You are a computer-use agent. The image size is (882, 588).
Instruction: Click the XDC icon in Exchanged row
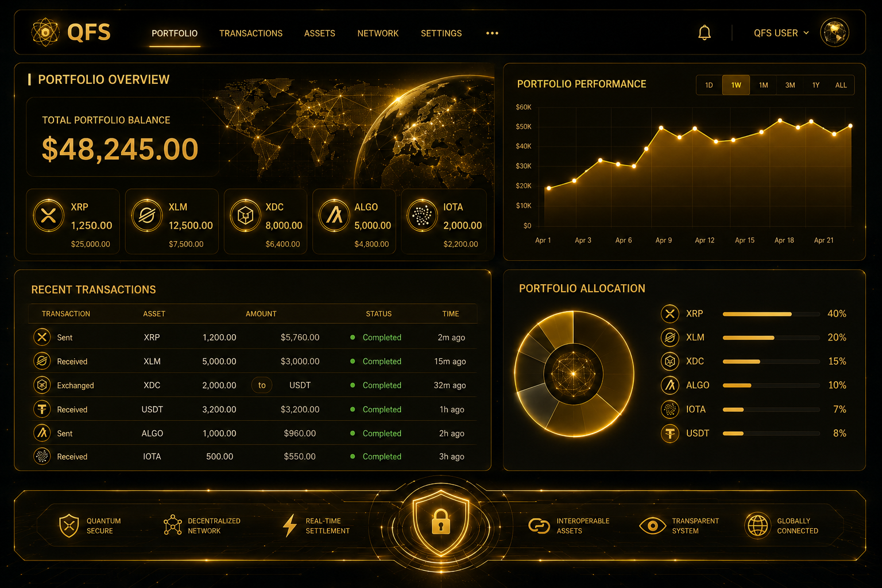tap(42, 385)
